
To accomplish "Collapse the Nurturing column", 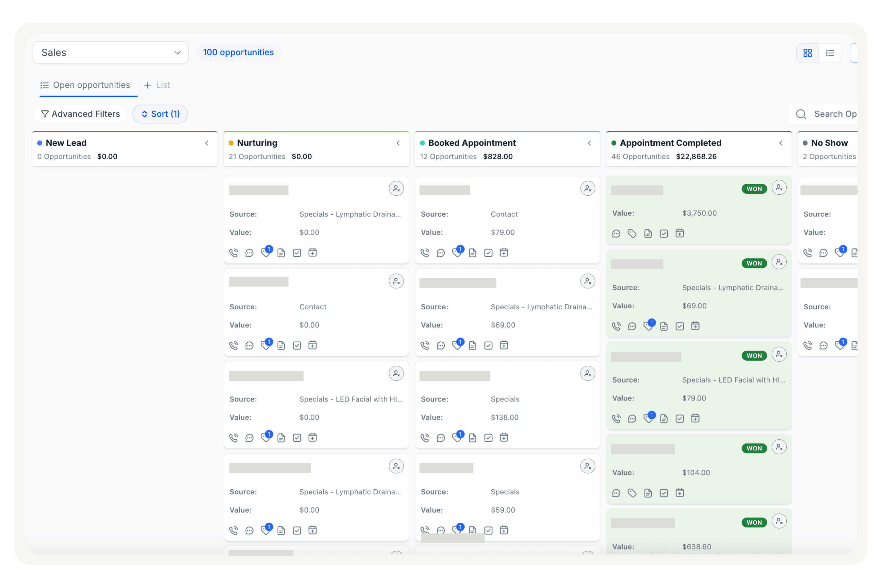I will pyautogui.click(x=398, y=143).
